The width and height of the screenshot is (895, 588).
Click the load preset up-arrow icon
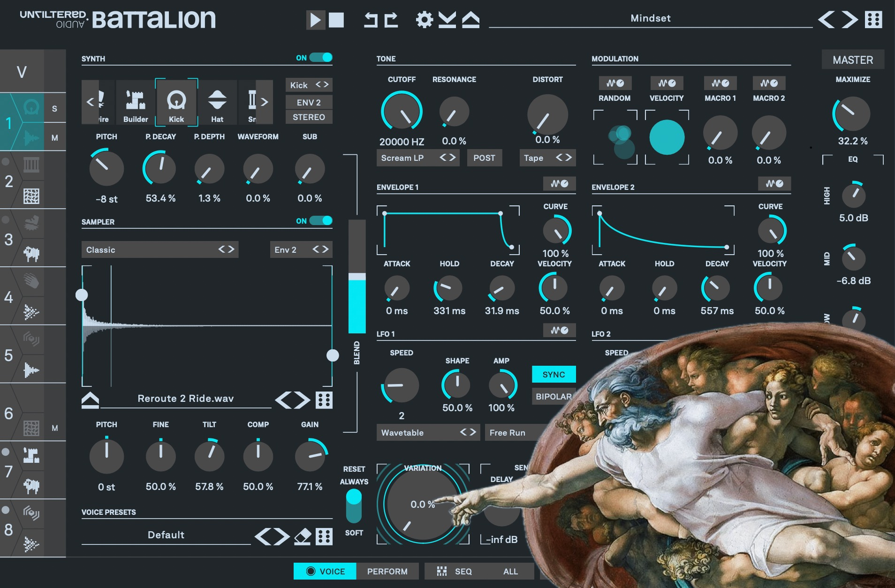[470, 20]
